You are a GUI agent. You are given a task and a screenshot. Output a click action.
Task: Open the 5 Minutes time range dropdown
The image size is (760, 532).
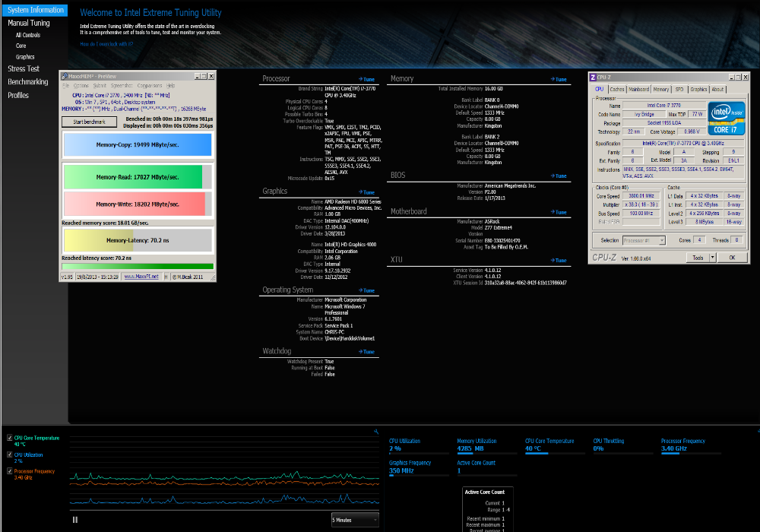(355, 520)
